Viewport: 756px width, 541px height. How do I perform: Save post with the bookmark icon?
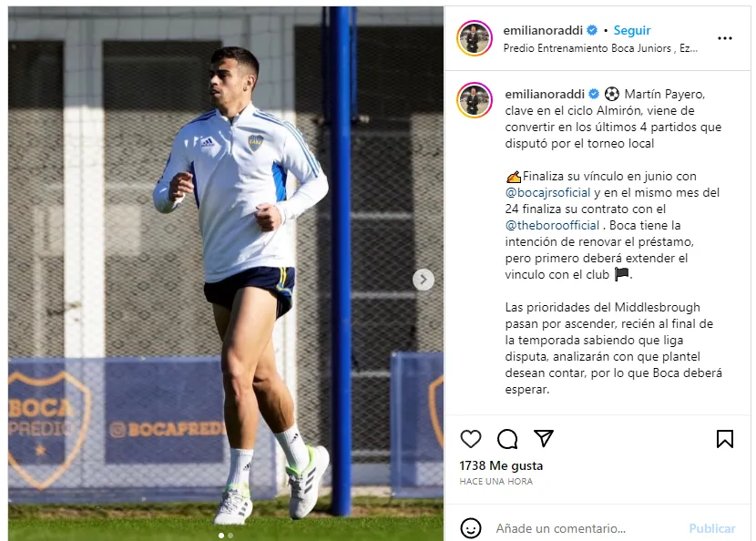click(725, 439)
